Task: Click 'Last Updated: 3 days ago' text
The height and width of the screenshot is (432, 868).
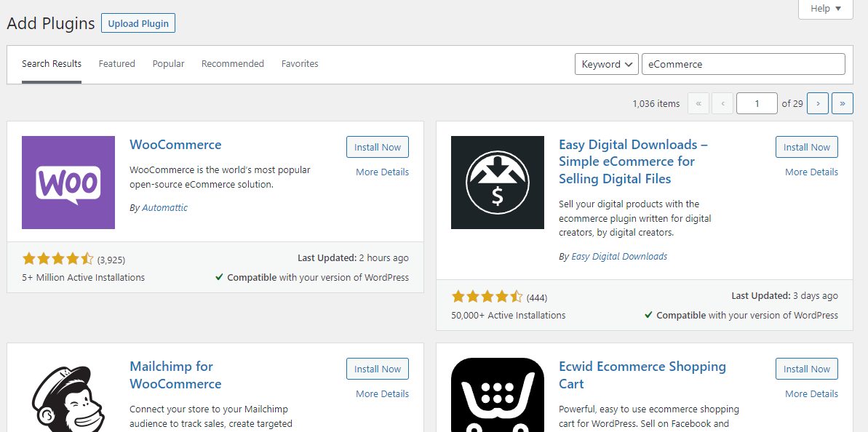Action: point(785,296)
